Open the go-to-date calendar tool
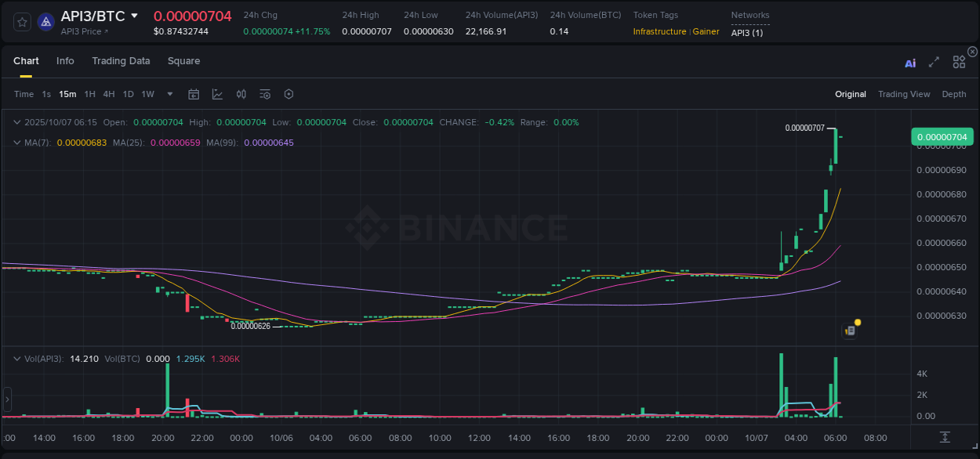 coord(194,94)
